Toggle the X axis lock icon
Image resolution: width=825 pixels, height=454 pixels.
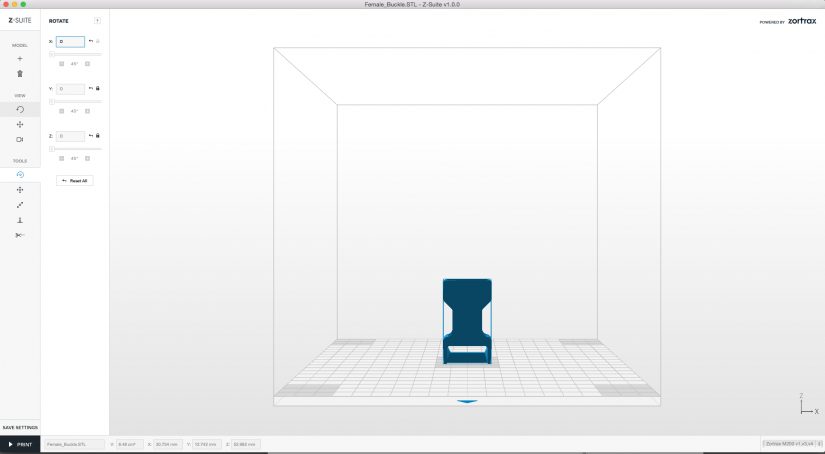(98, 41)
